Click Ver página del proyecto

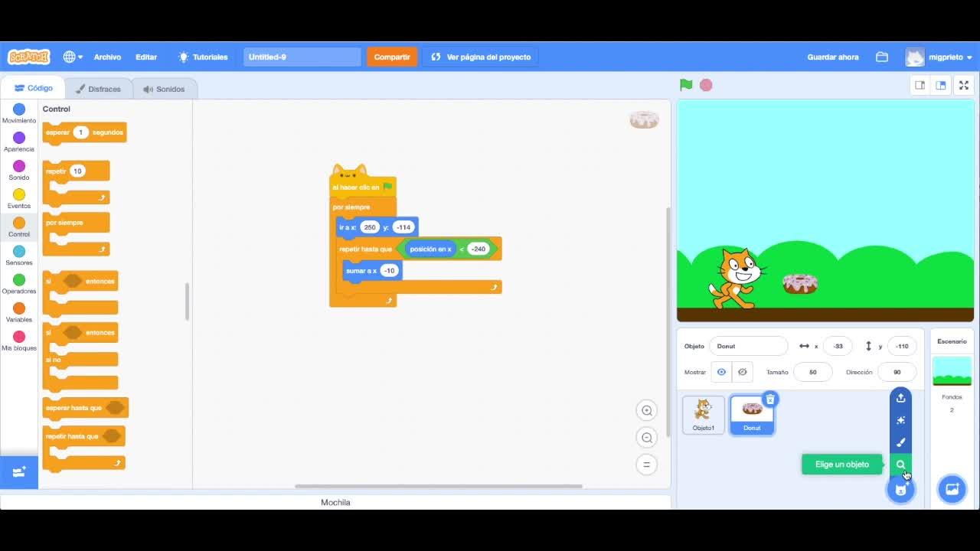point(481,57)
